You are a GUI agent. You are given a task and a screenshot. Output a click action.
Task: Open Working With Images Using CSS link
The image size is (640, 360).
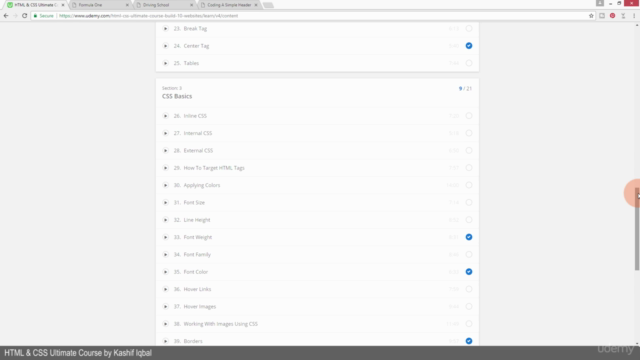point(220,324)
